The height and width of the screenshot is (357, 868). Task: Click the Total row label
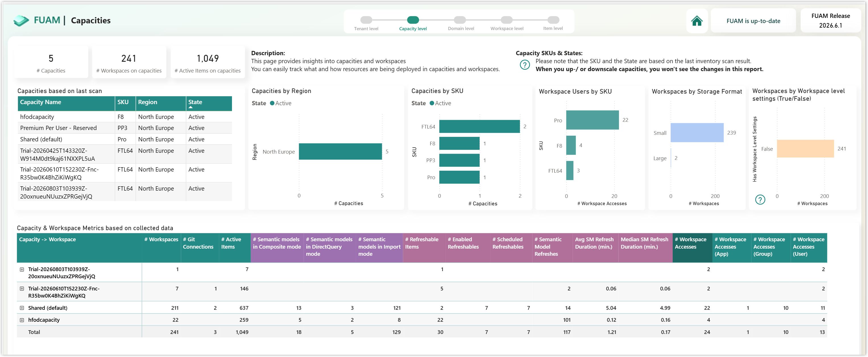click(x=34, y=332)
